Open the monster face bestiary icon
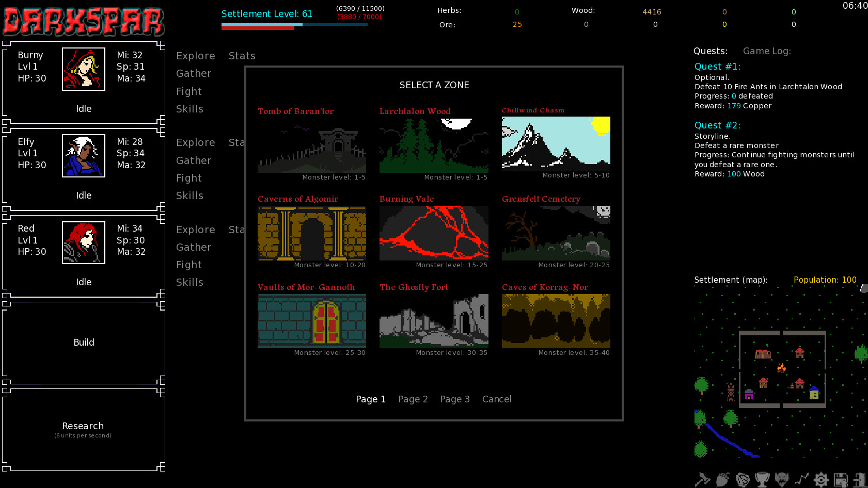Screen dimensions: 868x488 (x=782, y=479)
